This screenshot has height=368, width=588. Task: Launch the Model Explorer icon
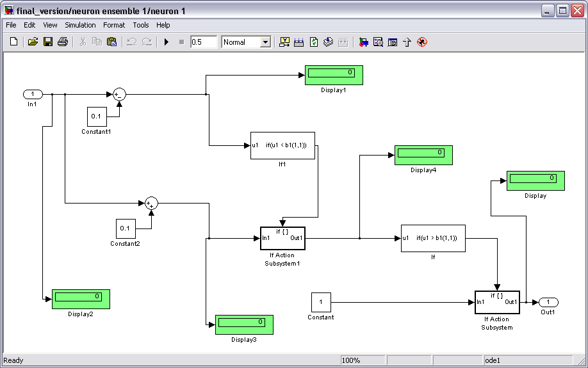tap(378, 42)
